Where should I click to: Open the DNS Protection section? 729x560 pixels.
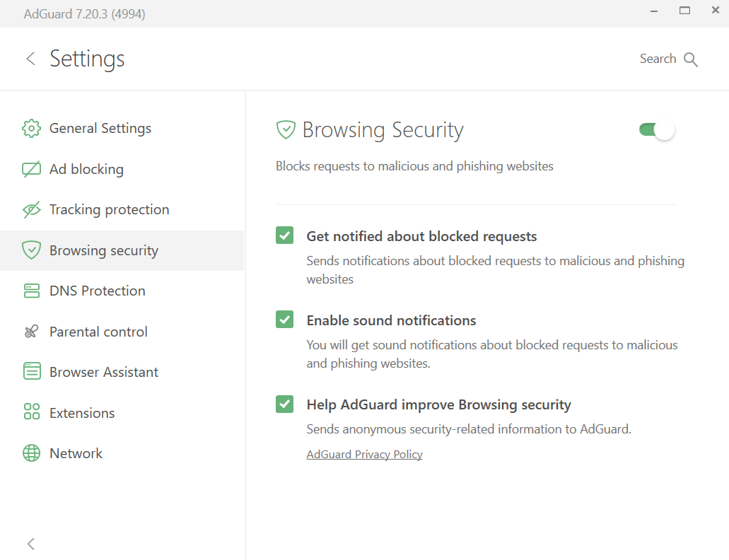[122, 291]
